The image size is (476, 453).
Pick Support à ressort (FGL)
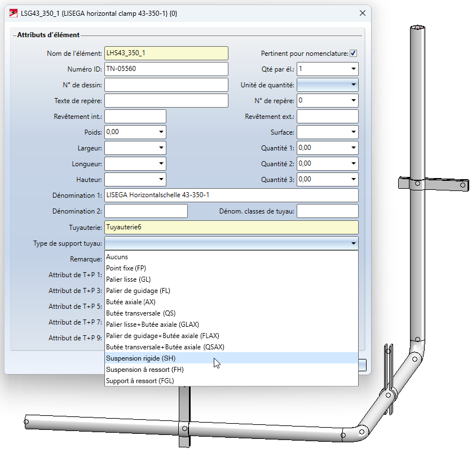pos(231,380)
